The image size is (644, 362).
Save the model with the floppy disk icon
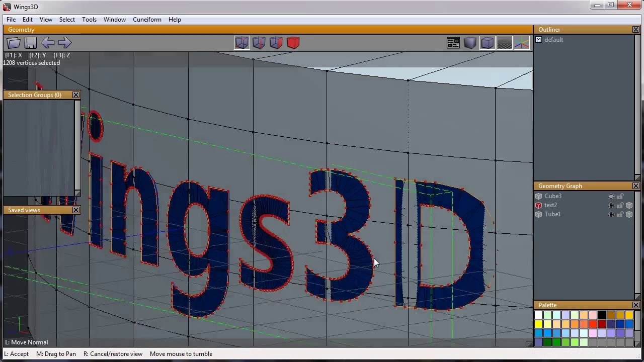pos(31,43)
